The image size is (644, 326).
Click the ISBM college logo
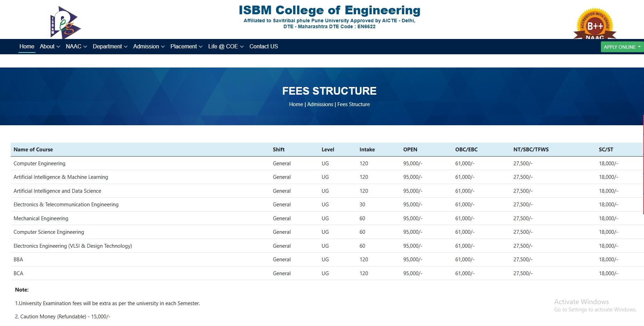(65, 22)
